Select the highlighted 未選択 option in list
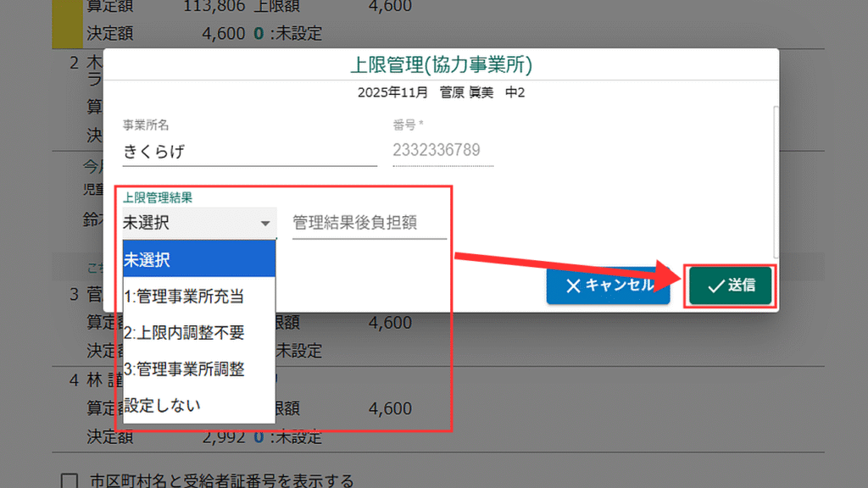 point(199,259)
